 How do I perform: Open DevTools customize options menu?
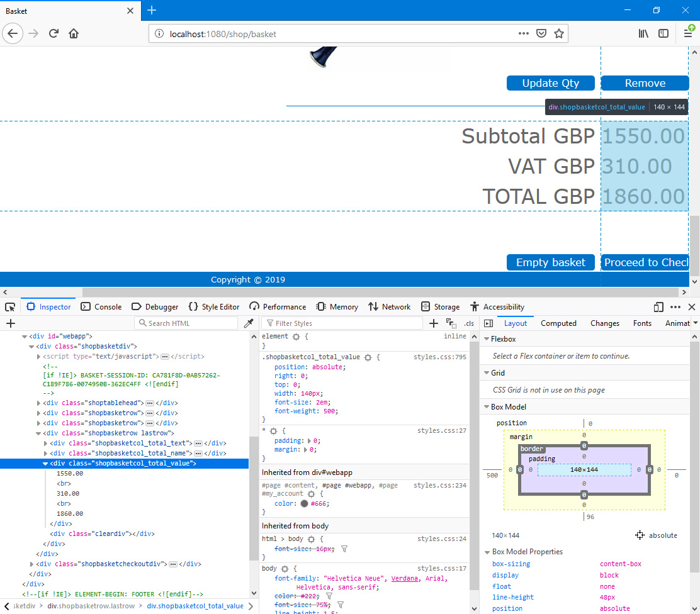pos(675,307)
